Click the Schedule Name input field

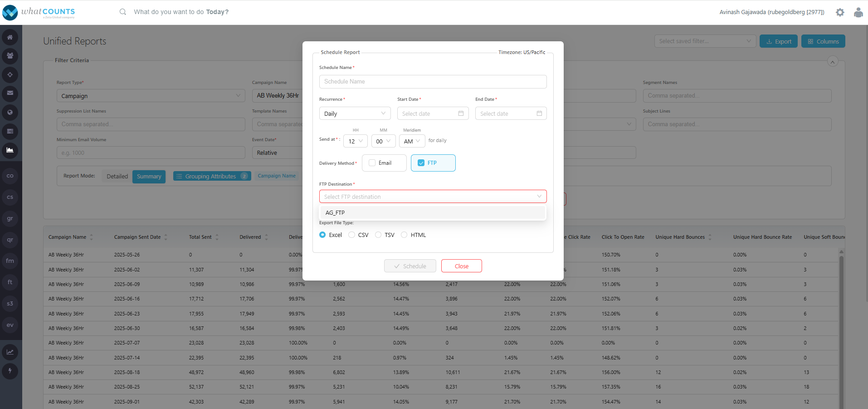(x=433, y=82)
